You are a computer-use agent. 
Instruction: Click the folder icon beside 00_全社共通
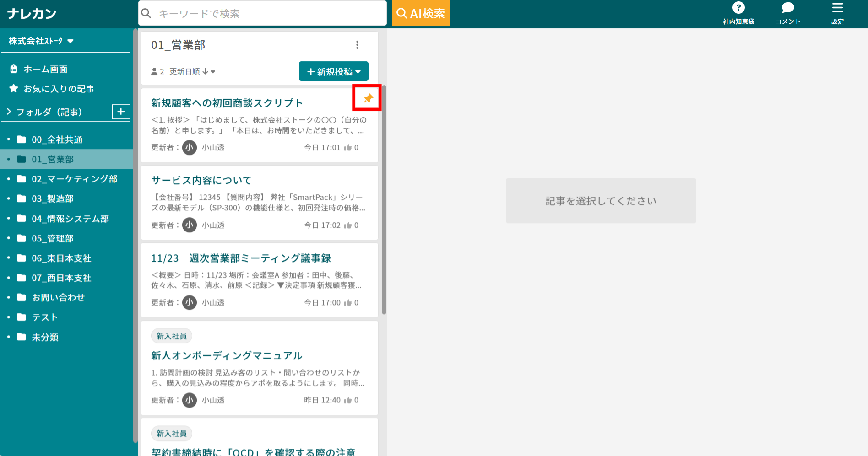coord(22,139)
